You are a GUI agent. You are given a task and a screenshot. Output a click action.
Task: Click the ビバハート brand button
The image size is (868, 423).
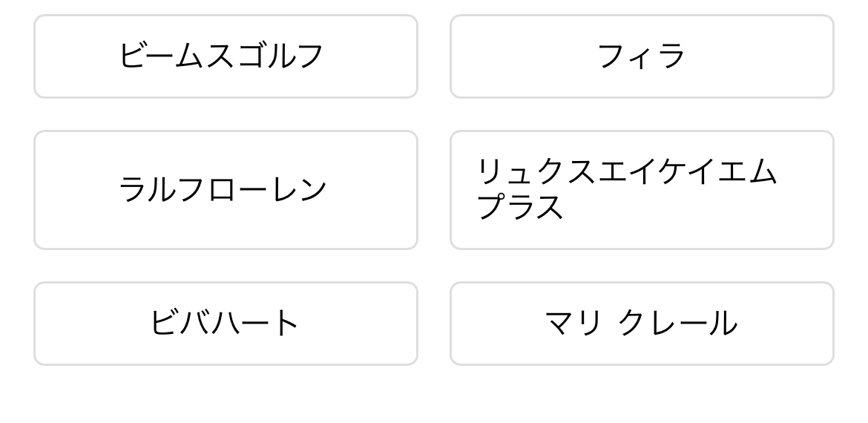tap(226, 324)
